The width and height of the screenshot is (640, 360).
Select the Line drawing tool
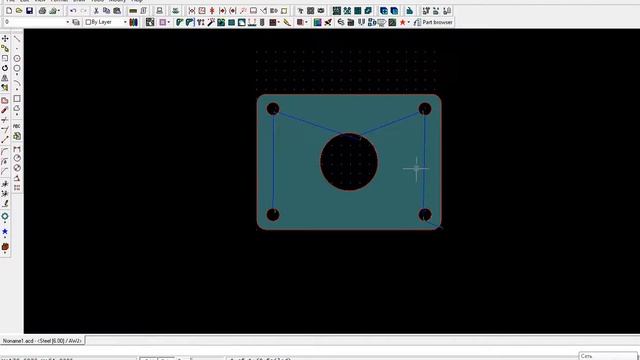coord(17,39)
